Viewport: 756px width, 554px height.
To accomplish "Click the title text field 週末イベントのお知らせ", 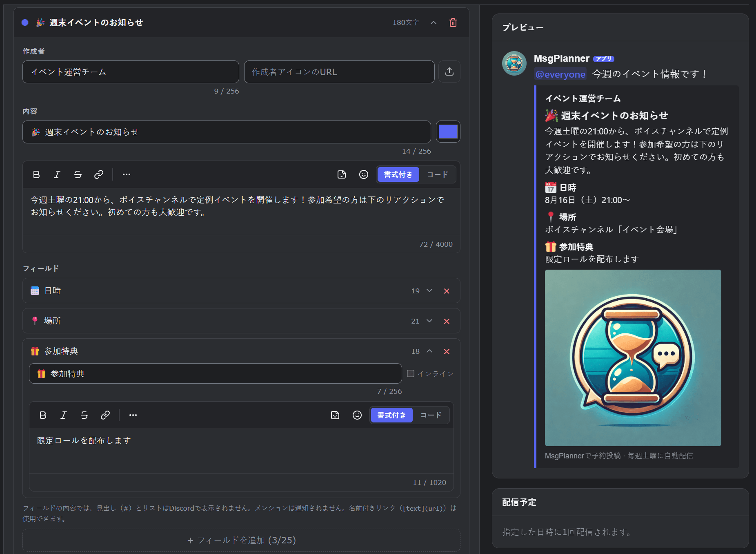I will [227, 132].
